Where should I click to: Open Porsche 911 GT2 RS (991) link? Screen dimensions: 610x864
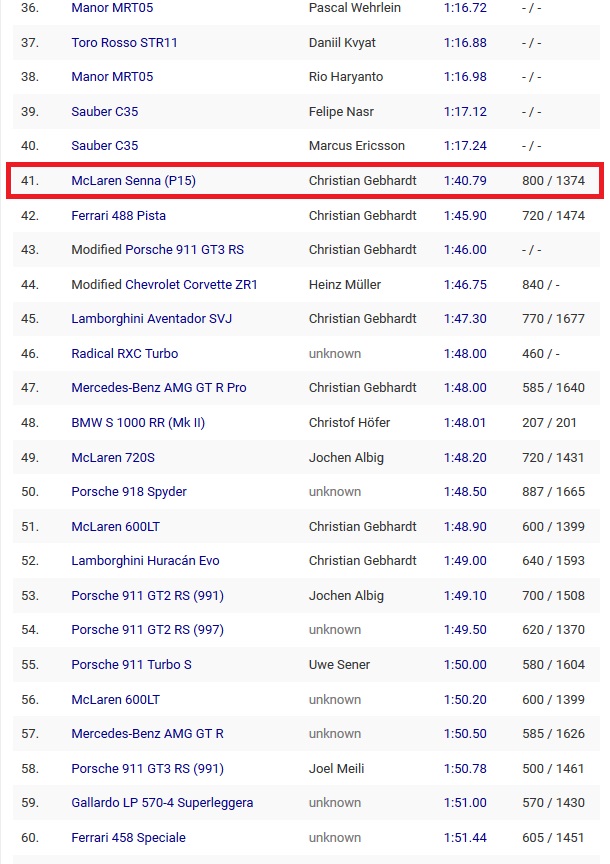point(147,596)
